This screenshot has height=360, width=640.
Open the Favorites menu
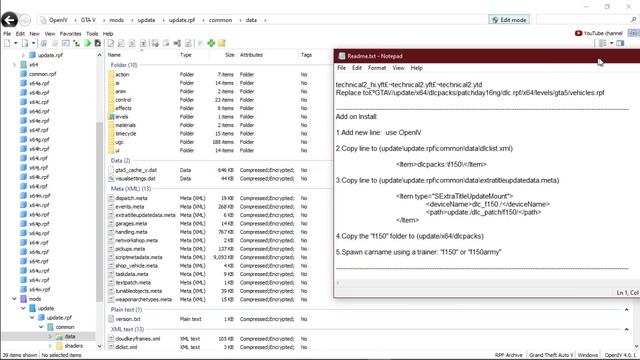pos(70,33)
